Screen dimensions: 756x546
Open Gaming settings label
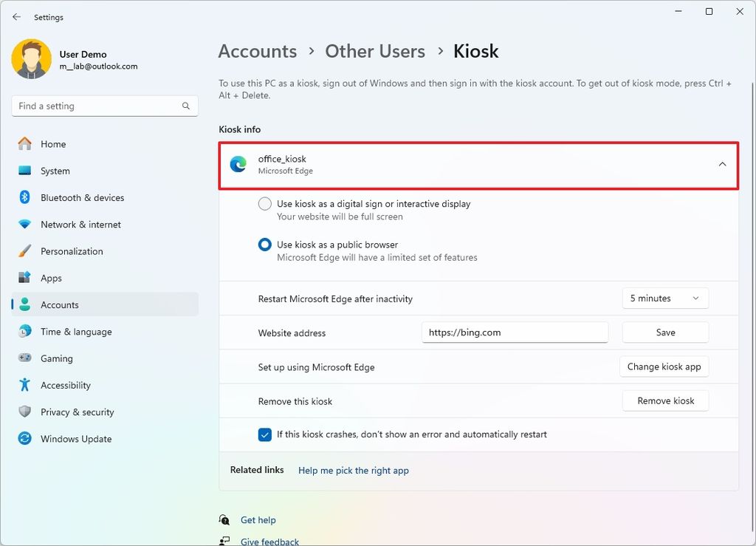click(56, 359)
